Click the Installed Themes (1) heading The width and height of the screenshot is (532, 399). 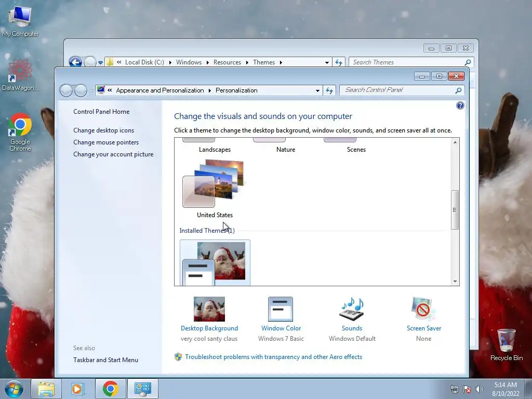pyautogui.click(x=207, y=231)
